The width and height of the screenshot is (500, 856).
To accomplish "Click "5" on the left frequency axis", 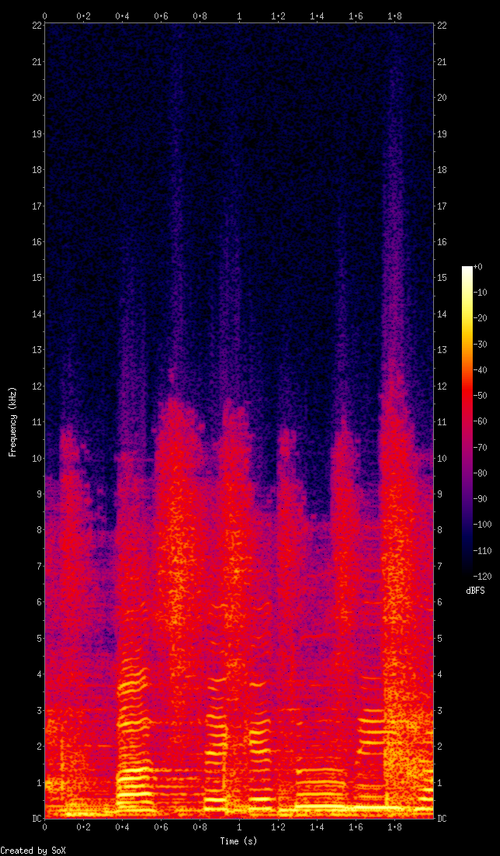I will pos(40,638).
